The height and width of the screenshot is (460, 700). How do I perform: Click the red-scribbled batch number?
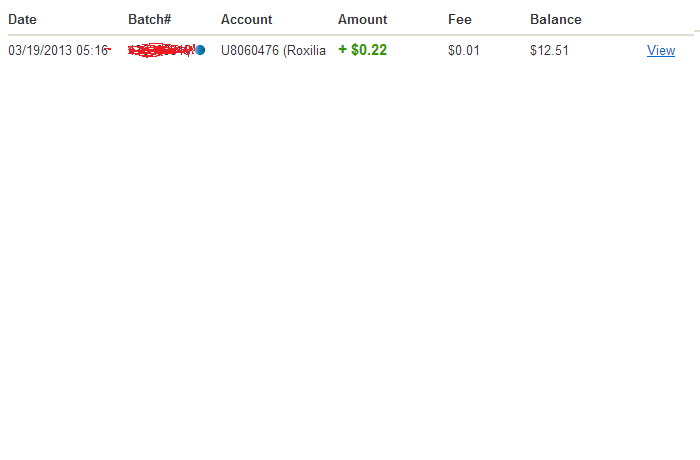tap(161, 50)
